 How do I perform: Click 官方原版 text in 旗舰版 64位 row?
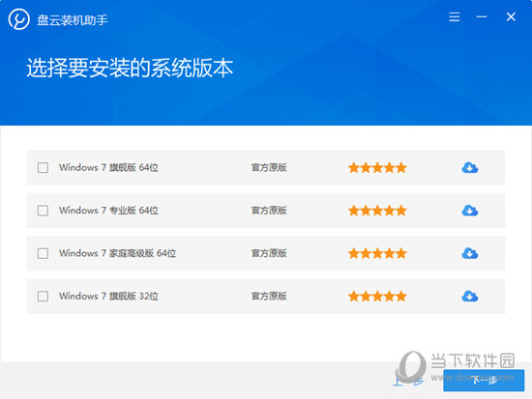[x=269, y=167]
